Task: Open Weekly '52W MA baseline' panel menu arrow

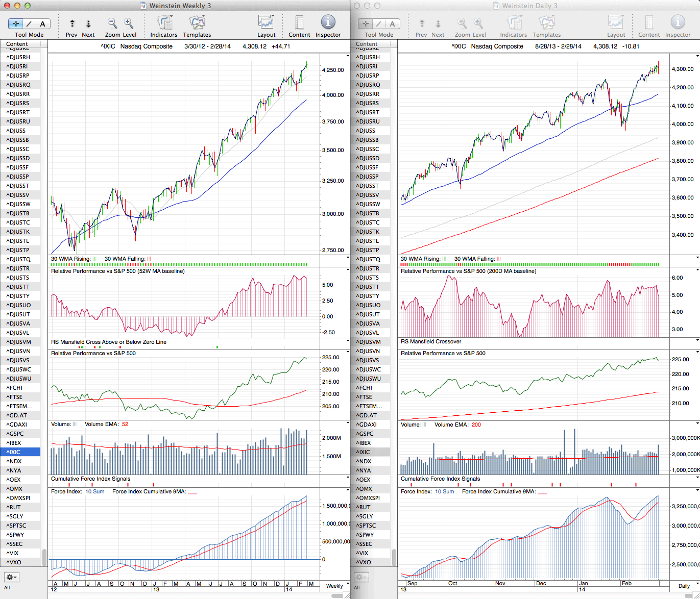Action: click(x=348, y=270)
